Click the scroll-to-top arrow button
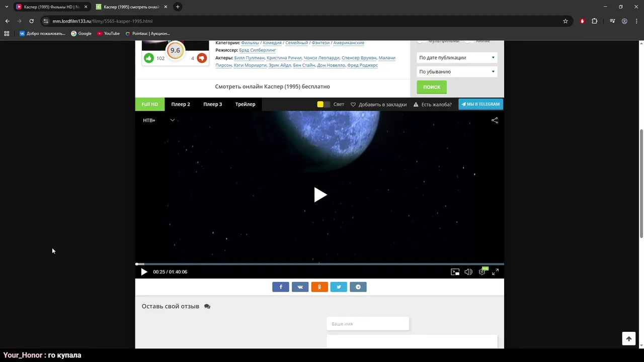Viewport: 644px width, 362px height. coord(628,339)
